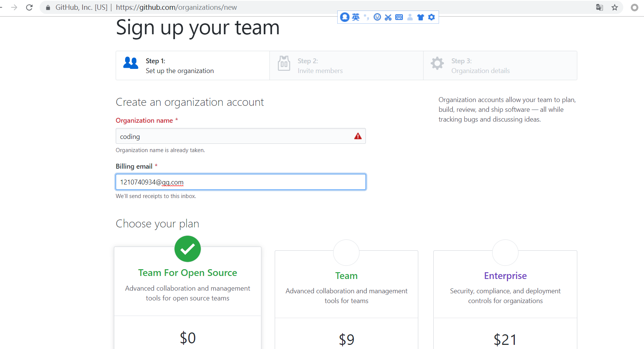Image resolution: width=644 pixels, height=349 pixels.
Task: Click the scissors screenshot tool
Action: coord(388,17)
